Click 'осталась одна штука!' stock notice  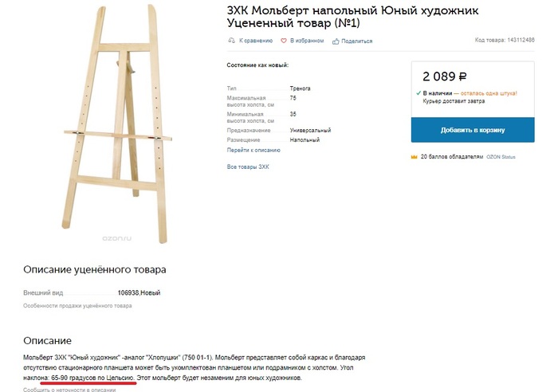click(489, 93)
